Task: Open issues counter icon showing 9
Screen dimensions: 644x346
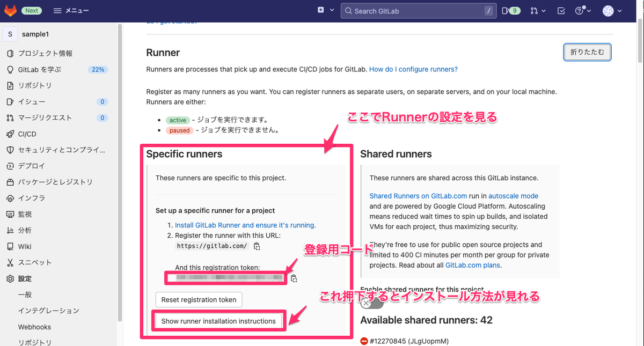Action: point(511,11)
